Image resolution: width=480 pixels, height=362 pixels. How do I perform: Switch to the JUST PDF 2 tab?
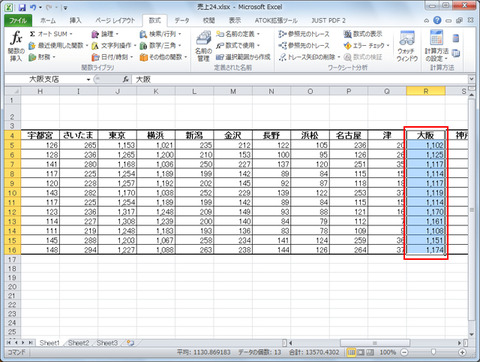(328, 21)
